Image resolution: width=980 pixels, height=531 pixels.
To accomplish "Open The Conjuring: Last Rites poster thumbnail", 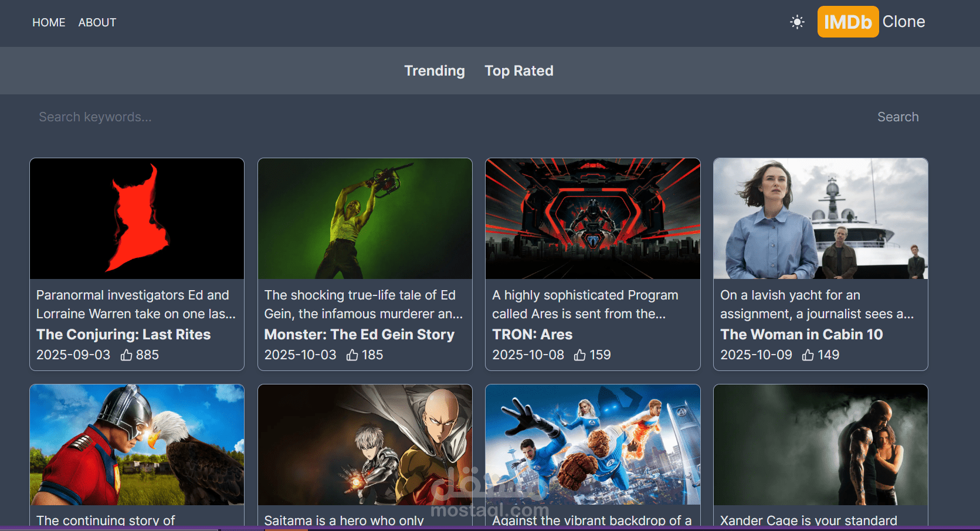I will coord(137,219).
